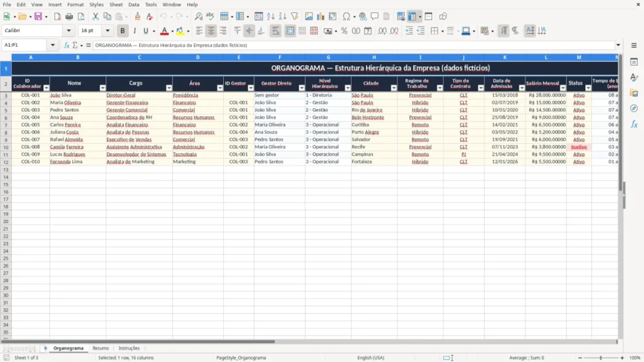Toggle Bold formatting
The width and height of the screenshot is (644, 362).
(123, 31)
